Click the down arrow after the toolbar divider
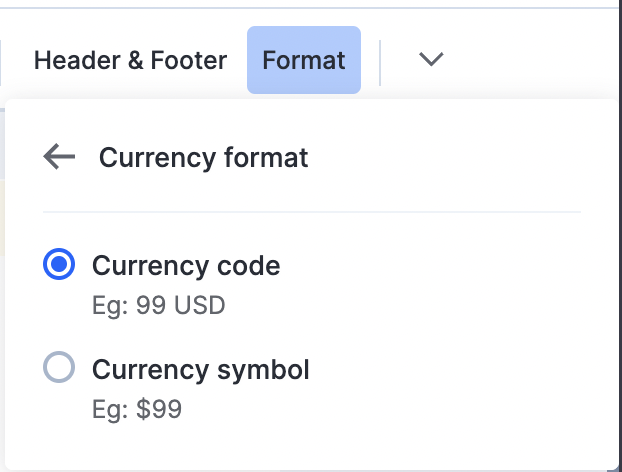The width and height of the screenshot is (622, 472). click(431, 60)
